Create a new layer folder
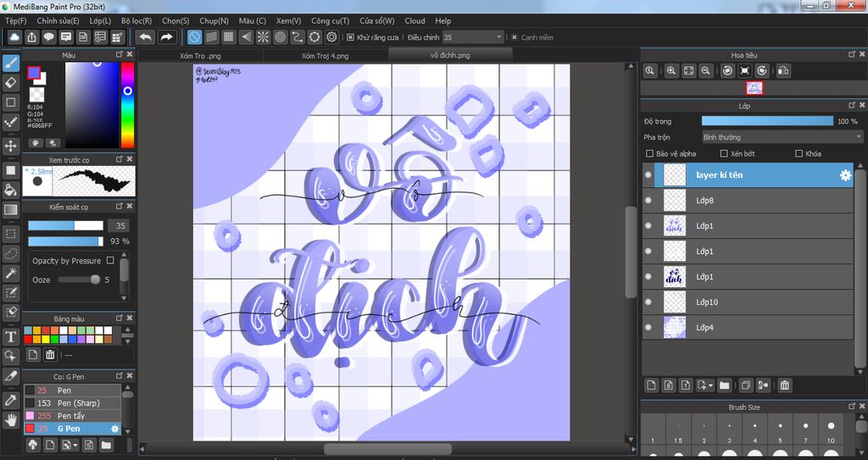Image resolution: width=868 pixels, height=460 pixels. [x=724, y=385]
